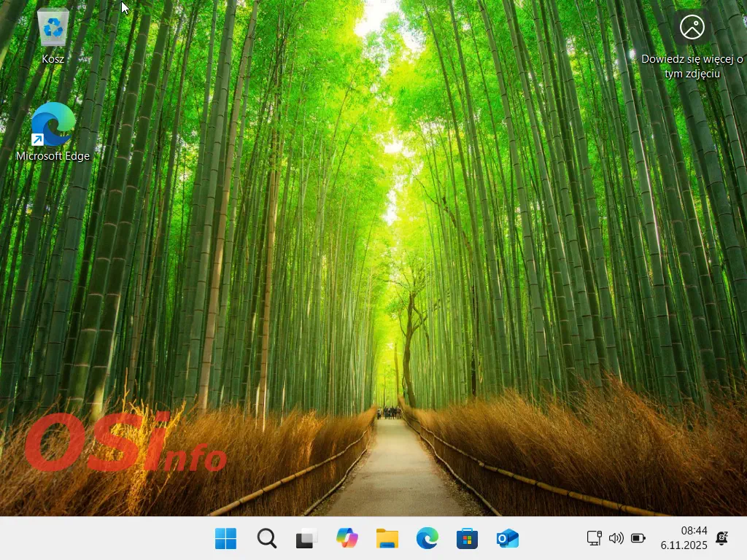Viewport: 747px width, 560px height.
Task: Click "Dowiedz się więcej o tym zdjęciu" label
Action: click(692, 66)
